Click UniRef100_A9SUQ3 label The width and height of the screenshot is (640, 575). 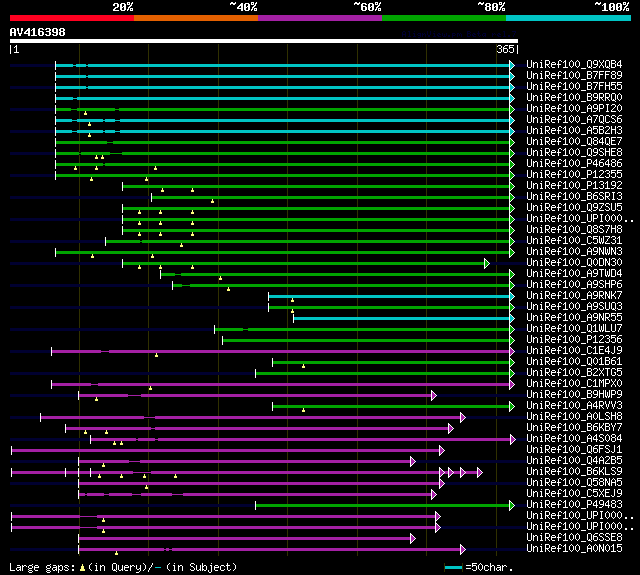(574, 307)
